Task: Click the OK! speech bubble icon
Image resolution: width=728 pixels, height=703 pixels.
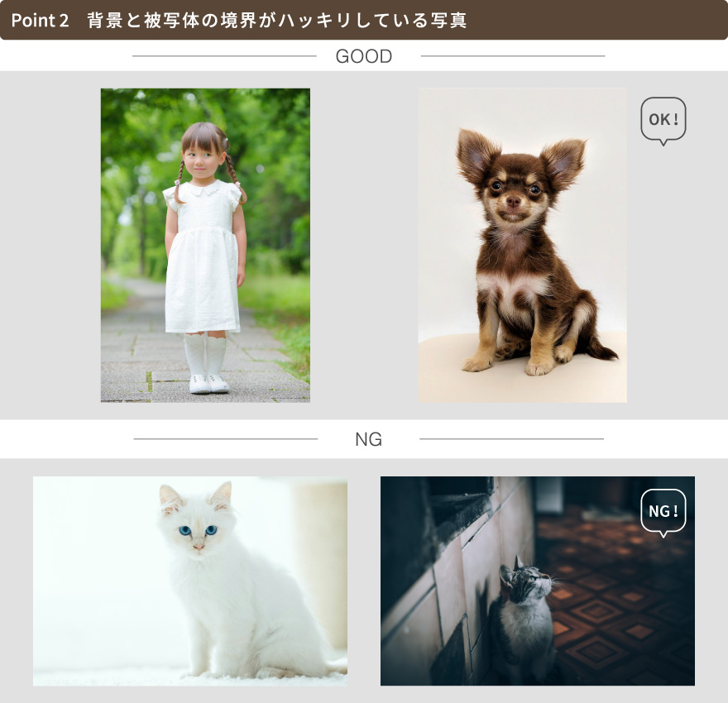Action: (x=662, y=120)
